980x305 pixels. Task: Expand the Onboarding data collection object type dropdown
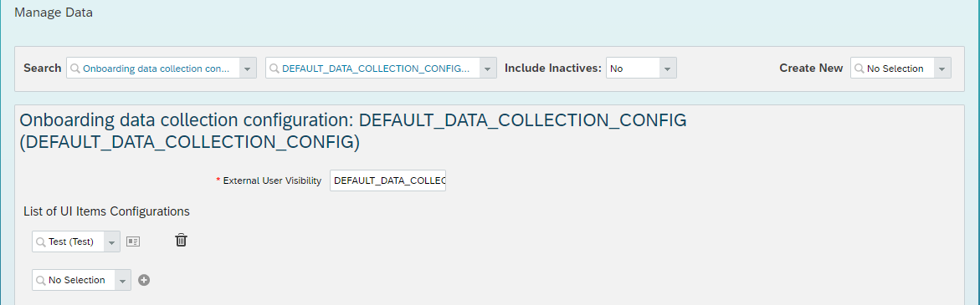click(x=248, y=68)
